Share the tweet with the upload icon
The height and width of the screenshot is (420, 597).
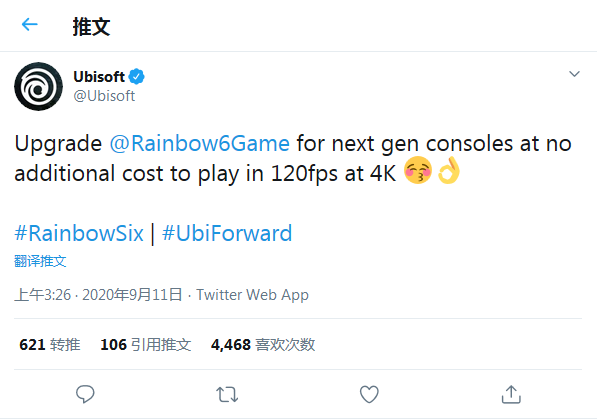coord(511,394)
